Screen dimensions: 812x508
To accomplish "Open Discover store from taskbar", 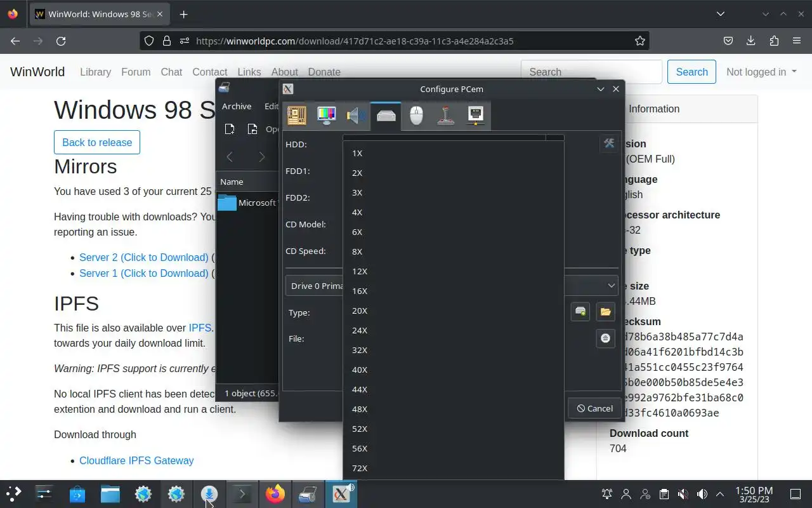I will click(x=77, y=493).
